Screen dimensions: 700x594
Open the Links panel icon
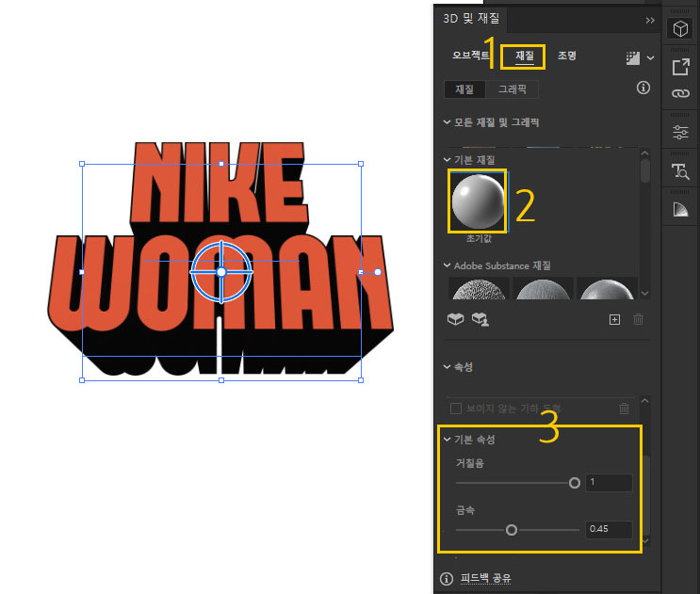coord(680,93)
